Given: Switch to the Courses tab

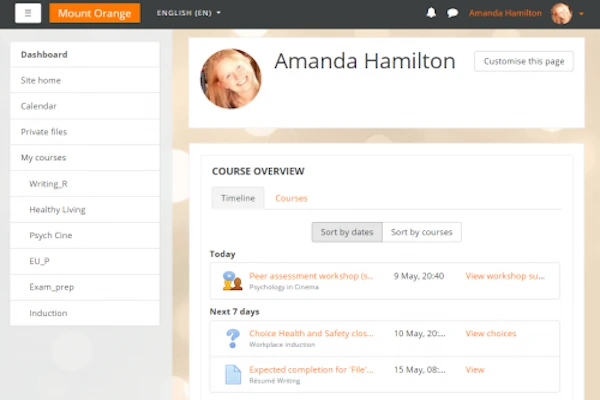Looking at the screenshot, I should 291,198.
